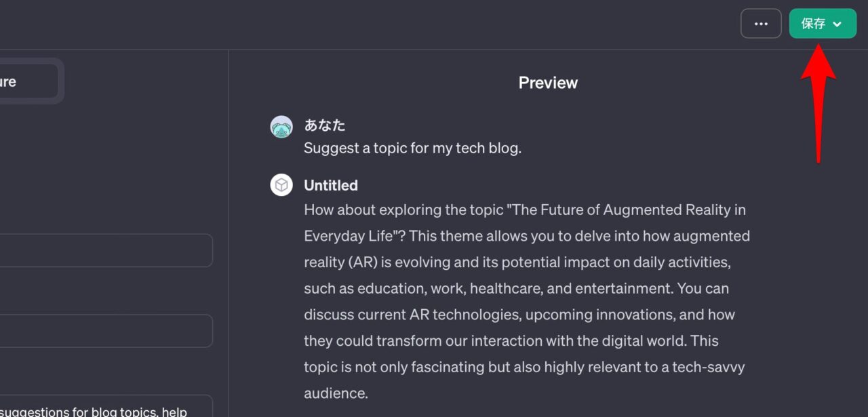Viewport: 868px width, 417px height.
Task: Click the Untitled GPT name label
Action: (x=331, y=185)
